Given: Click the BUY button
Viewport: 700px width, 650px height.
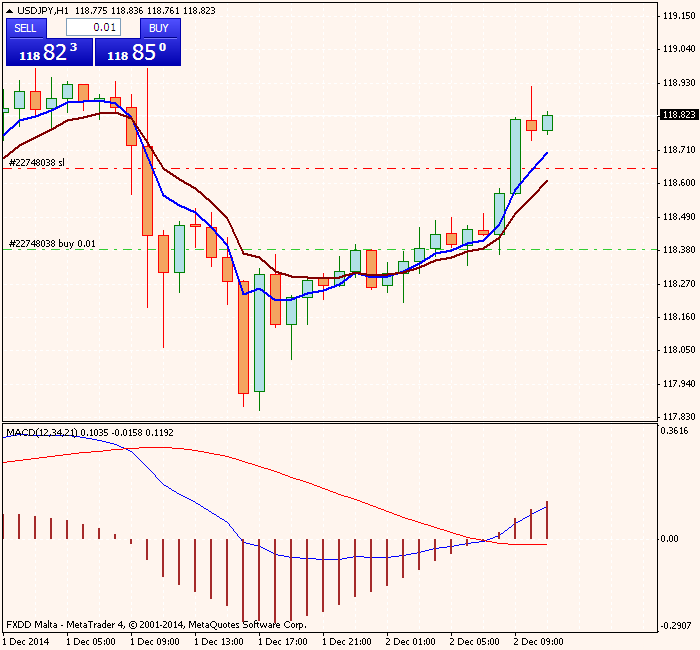Looking at the screenshot, I should (x=158, y=28).
